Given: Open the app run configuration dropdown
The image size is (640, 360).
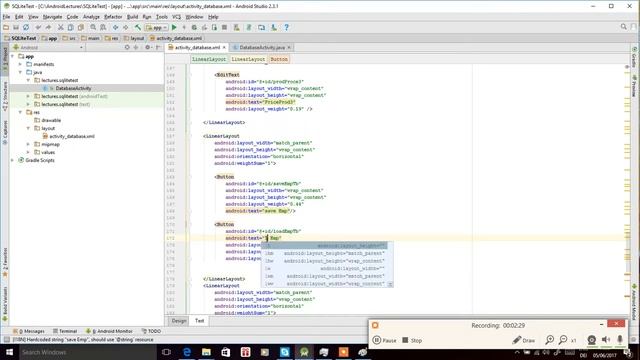Looking at the screenshot, I should pyautogui.click(x=157, y=27).
